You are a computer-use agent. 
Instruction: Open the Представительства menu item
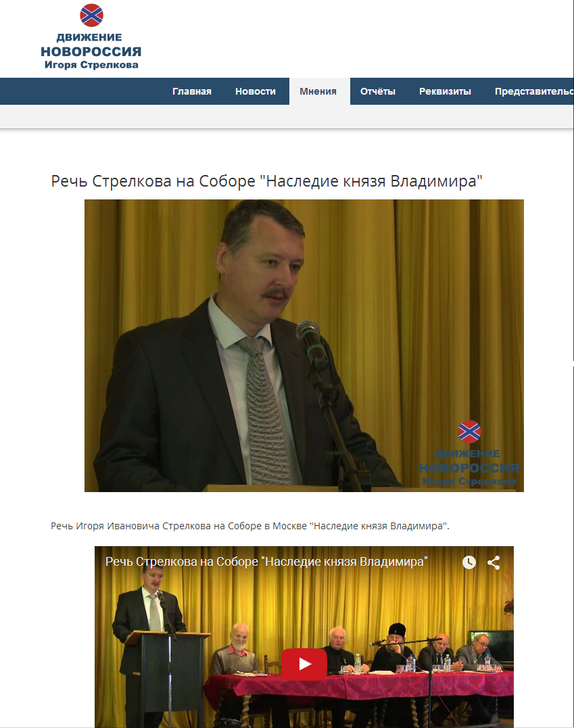[533, 91]
